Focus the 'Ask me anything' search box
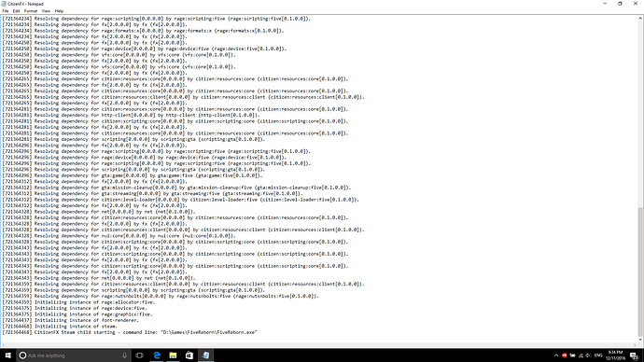The image size is (644, 362). (74, 355)
